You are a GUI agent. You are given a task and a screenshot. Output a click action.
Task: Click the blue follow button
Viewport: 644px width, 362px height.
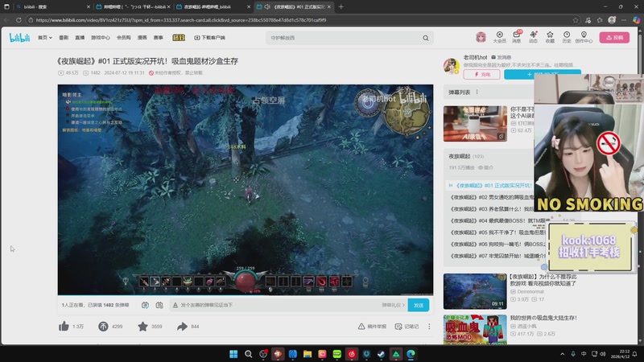(x=542, y=74)
